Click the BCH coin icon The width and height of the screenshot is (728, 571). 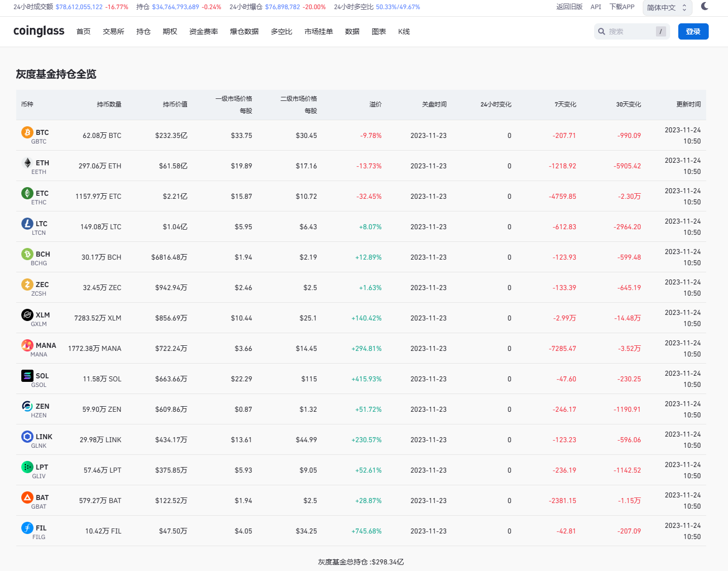27,254
